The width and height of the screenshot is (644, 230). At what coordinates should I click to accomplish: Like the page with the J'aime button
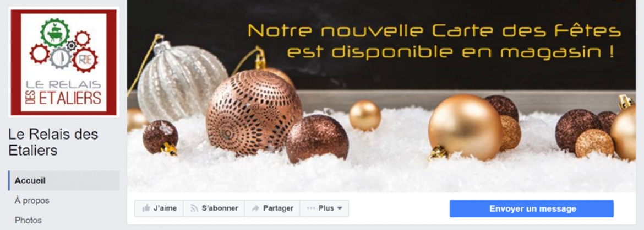pyautogui.click(x=159, y=208)
